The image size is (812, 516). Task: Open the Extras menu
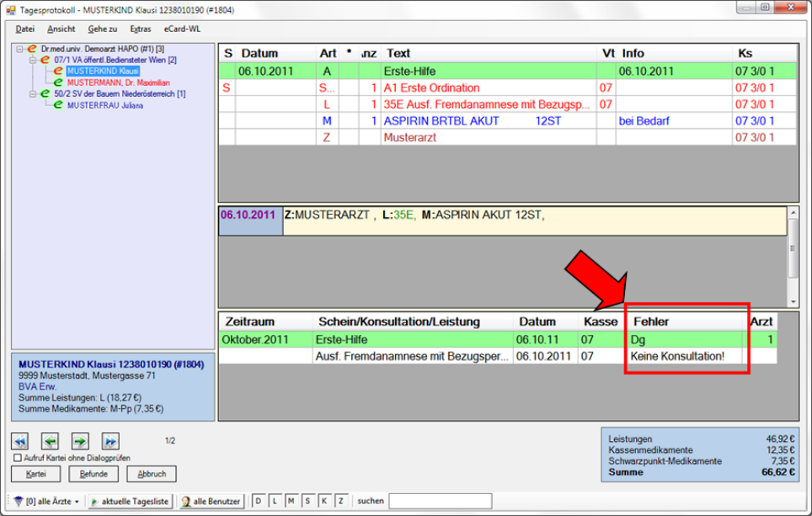141,29
